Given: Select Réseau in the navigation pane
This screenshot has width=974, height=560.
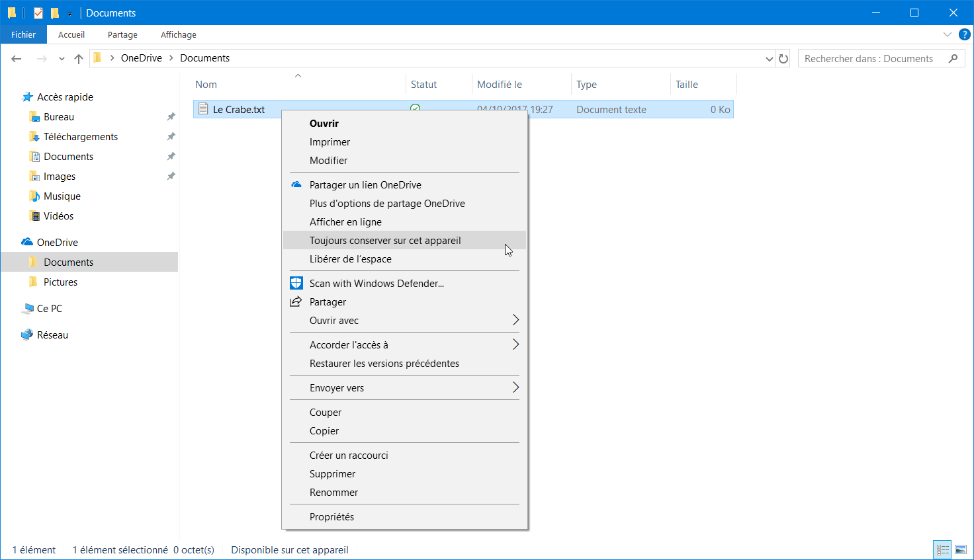Looking at the screenshot, I should coord(52,335).
